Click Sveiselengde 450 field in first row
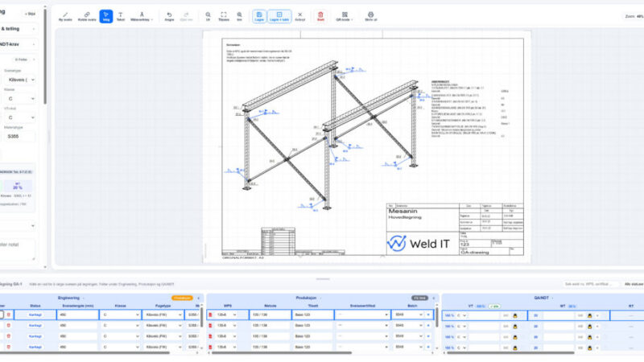 [x=77, y=315]
